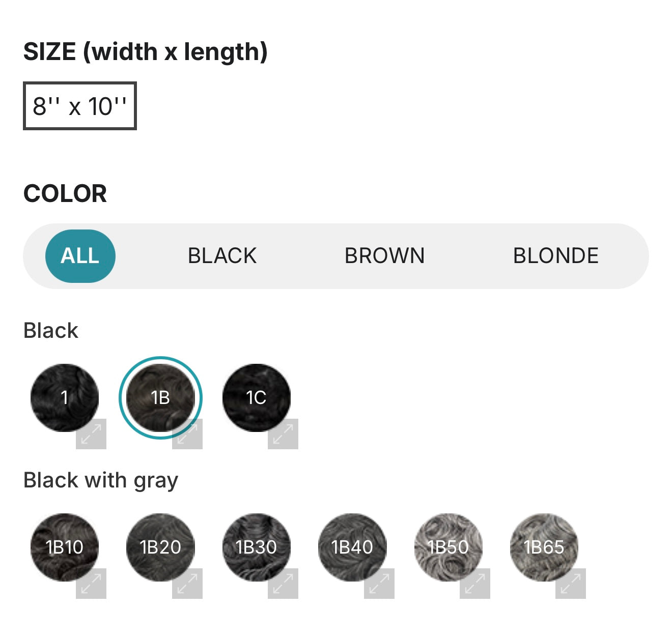Viewport: 672px width, 635px height.
Task: Show all colors with ALL filter
Action: (80, 256)
